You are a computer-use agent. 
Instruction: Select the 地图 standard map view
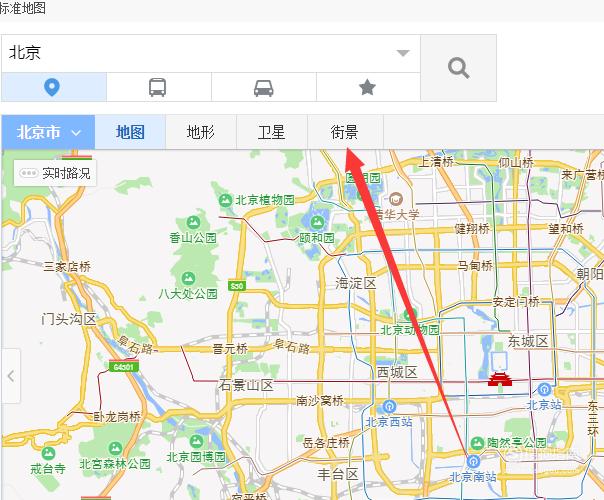130,132
